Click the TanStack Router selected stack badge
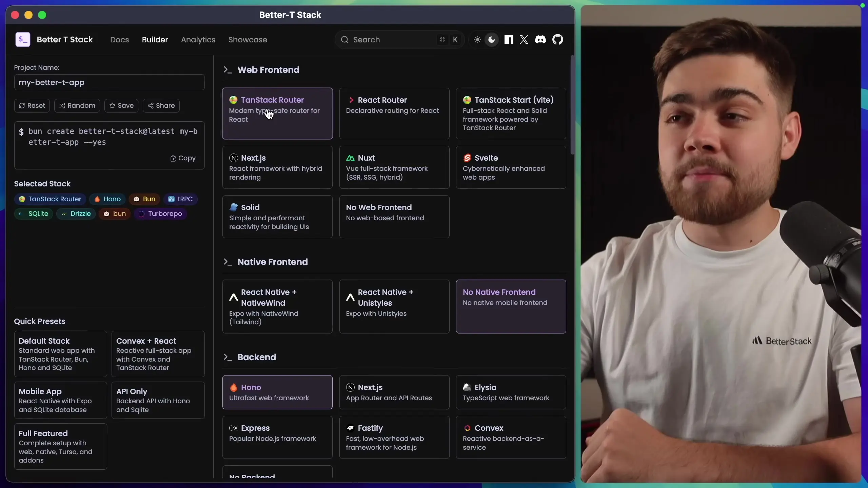The width and height of the screenshot is (868, 488). 50,199
